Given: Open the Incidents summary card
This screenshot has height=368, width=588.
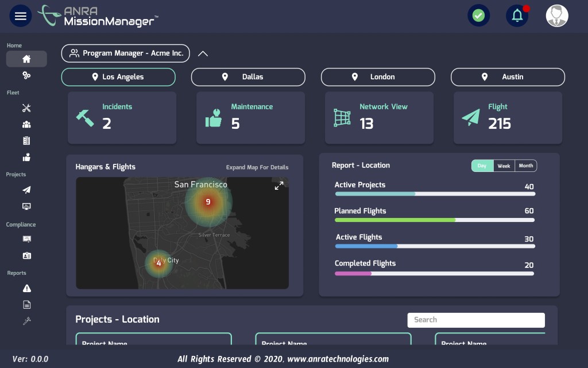Looking at the screenshot, I should pyautogui.click(x=122, y=117).
